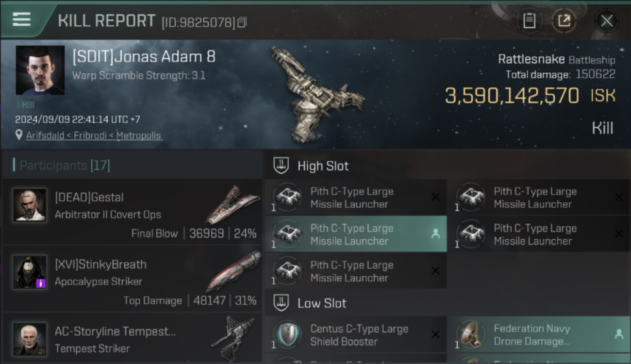This screenshot has height=364, width=631.
Task: Click the share kill report icon
Action: (x=564, y=21)
